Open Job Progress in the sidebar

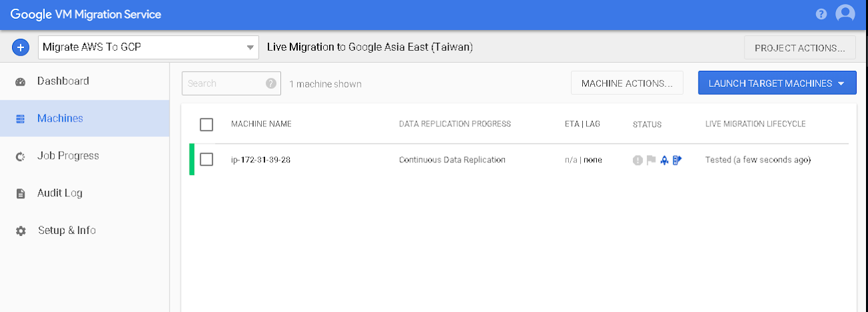click(67, 156)
